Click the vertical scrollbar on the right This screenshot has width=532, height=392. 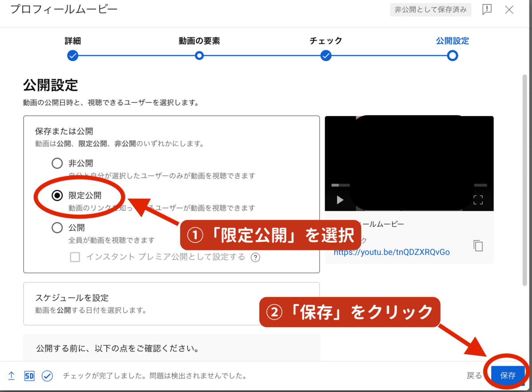pyautogui.click(x=525, y=180)
